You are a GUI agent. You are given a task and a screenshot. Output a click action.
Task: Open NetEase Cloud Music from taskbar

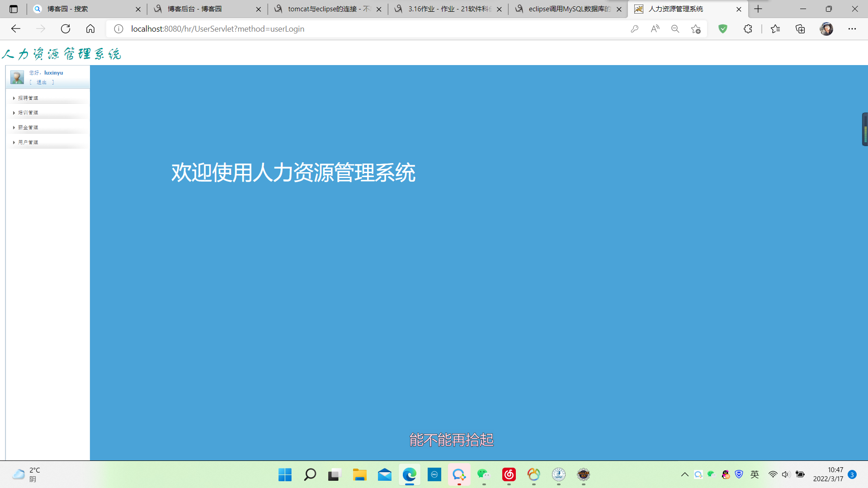(x=509, y=474)
